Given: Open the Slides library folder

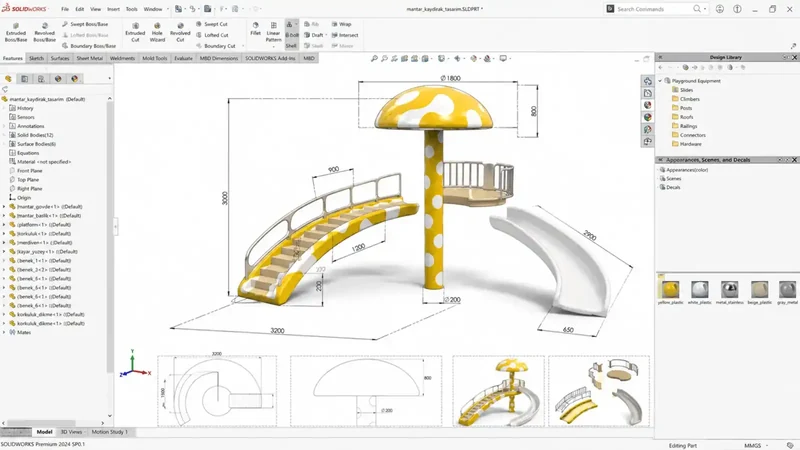Looking at the screenshot, I should 682,90.
